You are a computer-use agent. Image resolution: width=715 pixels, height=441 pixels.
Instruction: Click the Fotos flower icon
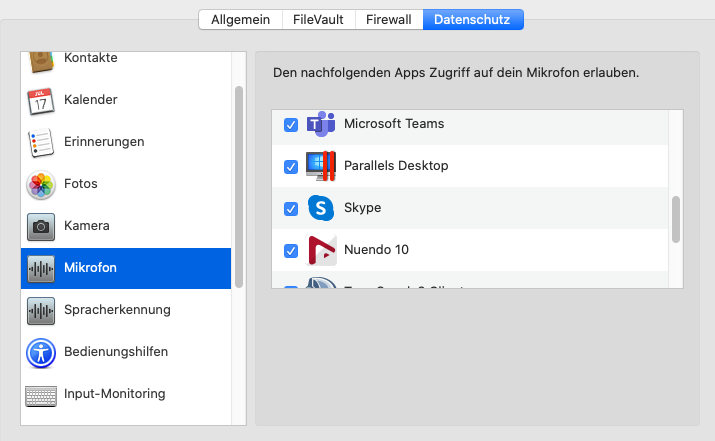[x=41, y=185]
